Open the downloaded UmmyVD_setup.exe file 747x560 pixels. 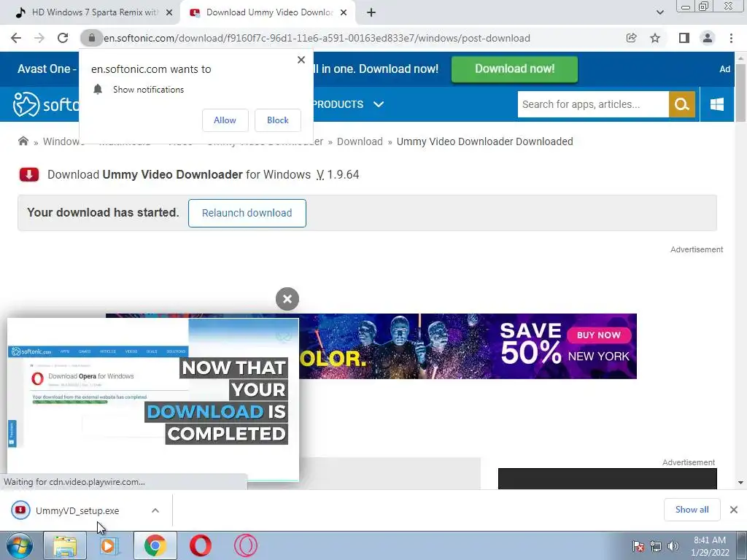coord(77,510)
